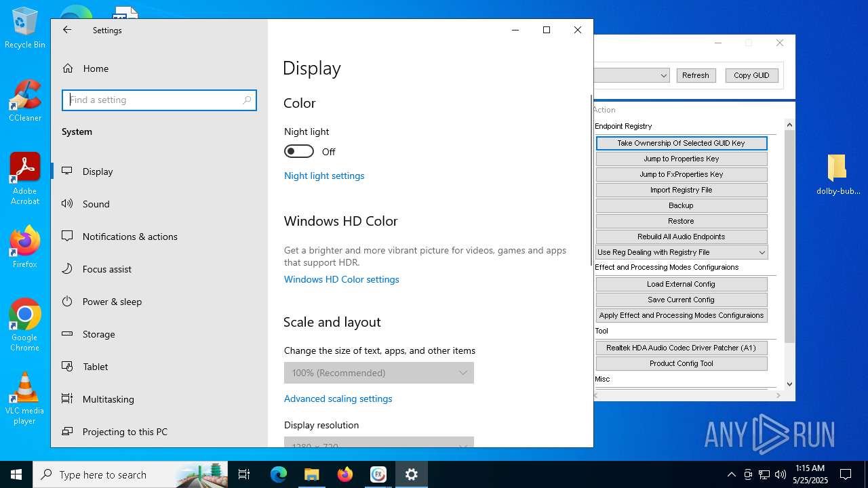Go back with Settings back arrow
The width and height of the screenshot is (868, 488).
[67, 30]
